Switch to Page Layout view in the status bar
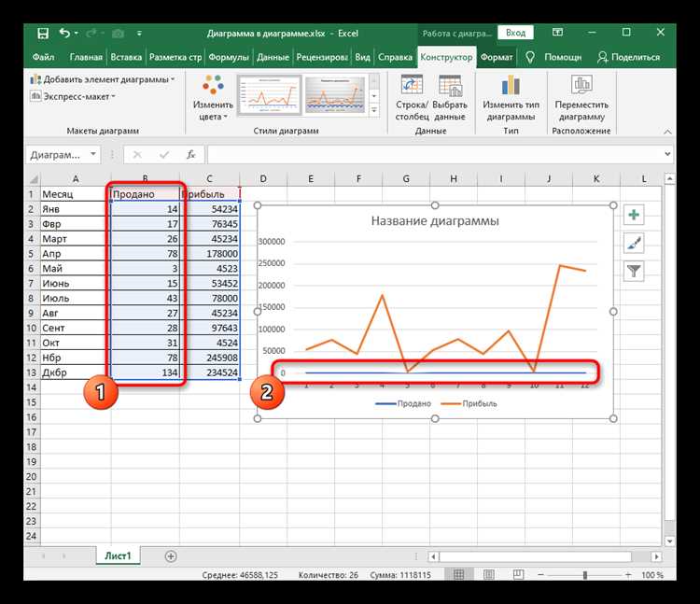Viewport: 700px width, 604px height. (x=489, y=574)
